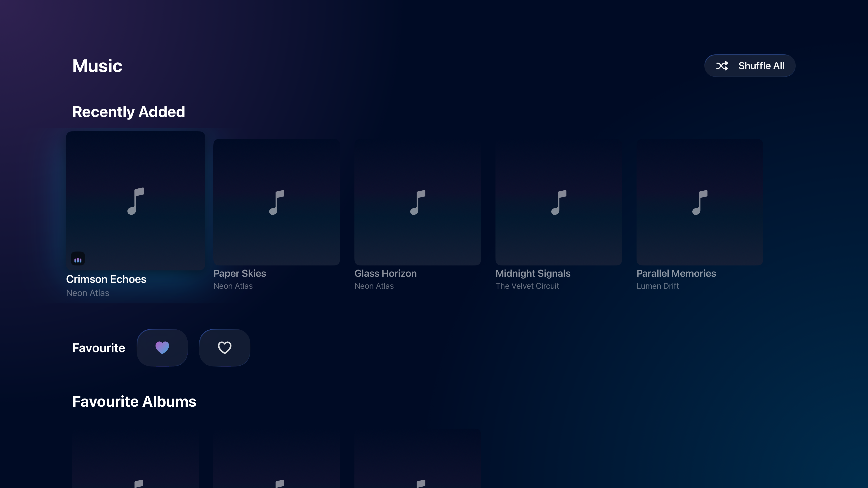Click Neon Atlas under Paper Skies
Image resolution: width=868 pixels, height=488 pixels.
point(233,286)
